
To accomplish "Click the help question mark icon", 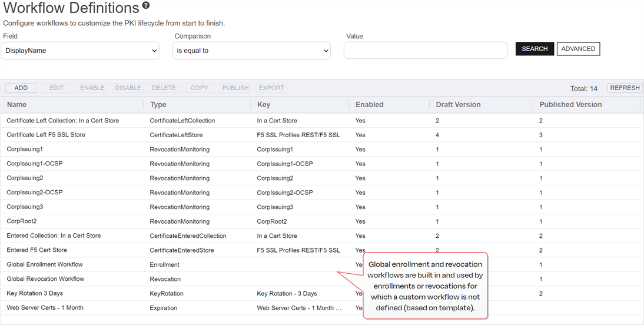I will pyautogui.click(x=146, y=5).
